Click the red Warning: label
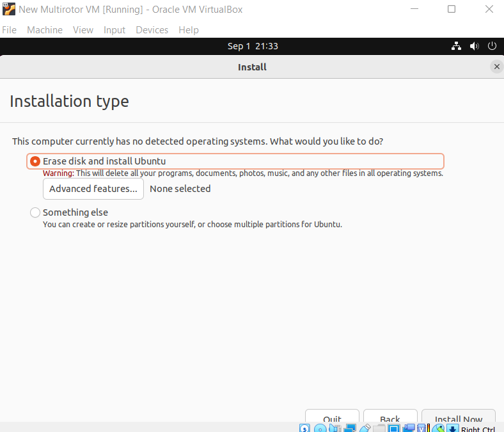504x432 pixels. (58, 173)
